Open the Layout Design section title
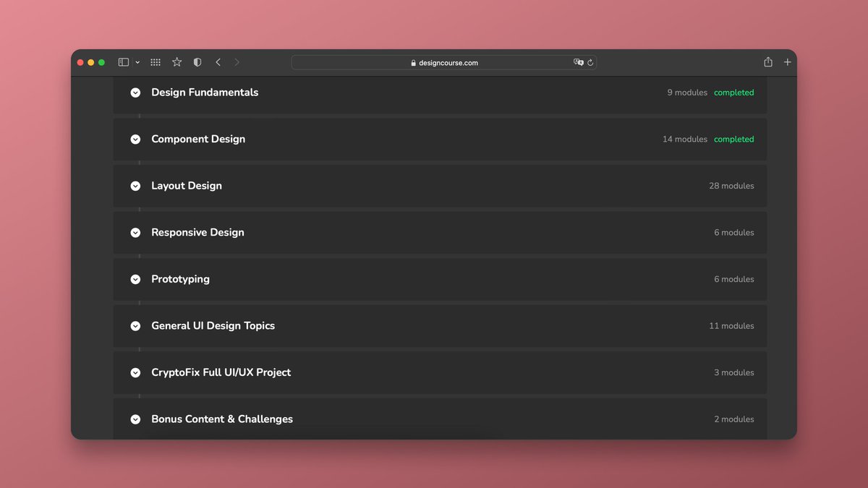The height and width of the screenshot is (488, 868). (x=187, y=186)
